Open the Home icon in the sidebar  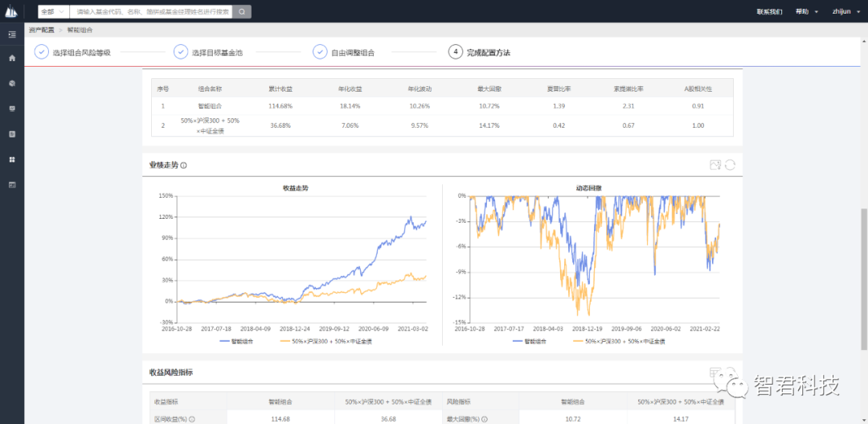tap(12, 58)
